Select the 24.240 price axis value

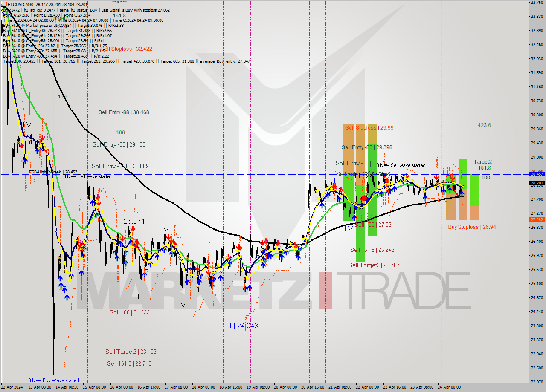[537, 312]
